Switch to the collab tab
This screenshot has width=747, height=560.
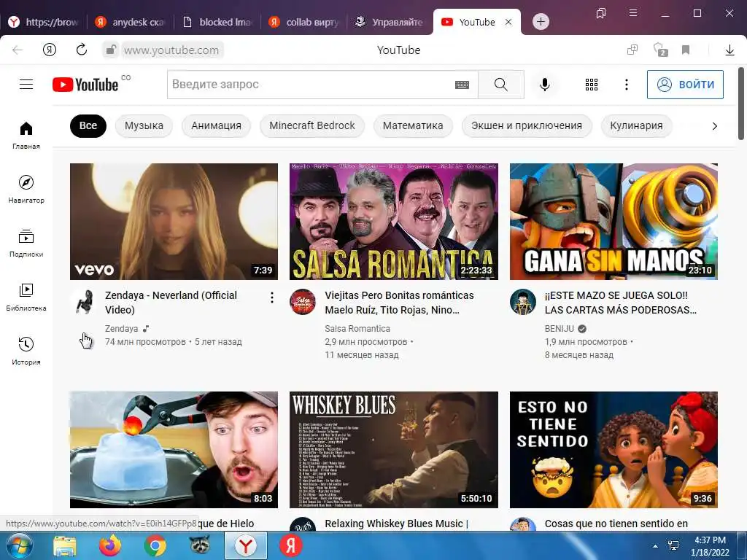pos(304,22)
